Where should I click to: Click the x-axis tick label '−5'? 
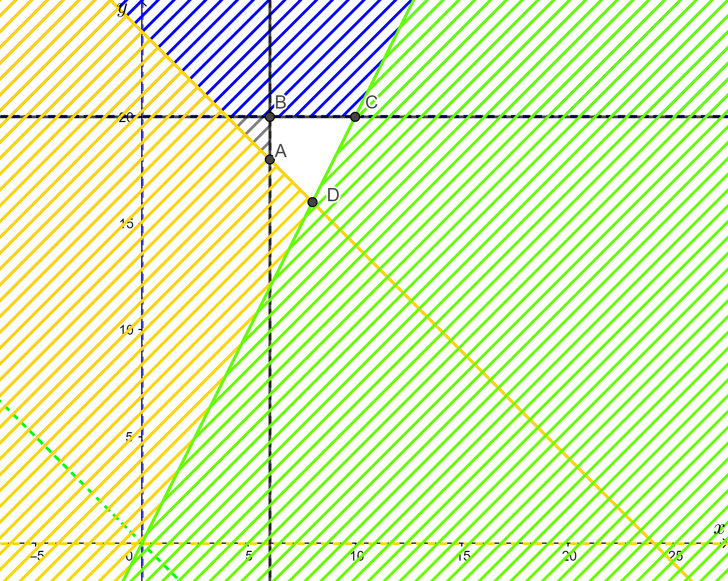click(x=37, y=556)
